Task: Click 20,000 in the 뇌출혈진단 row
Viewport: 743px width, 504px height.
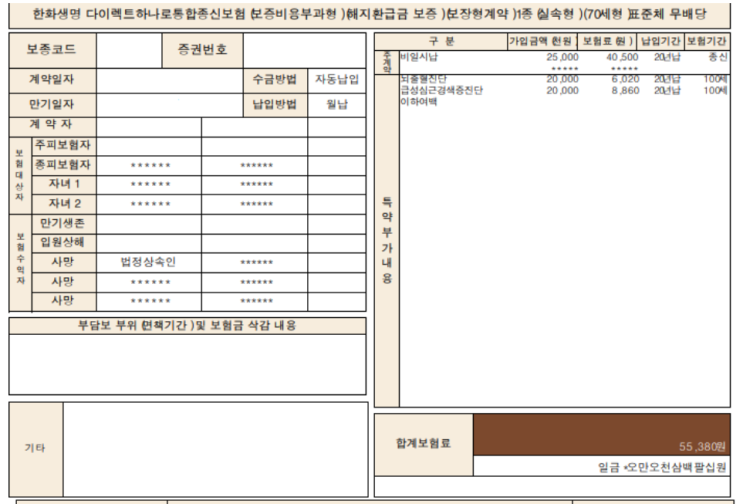Action: 562,79
